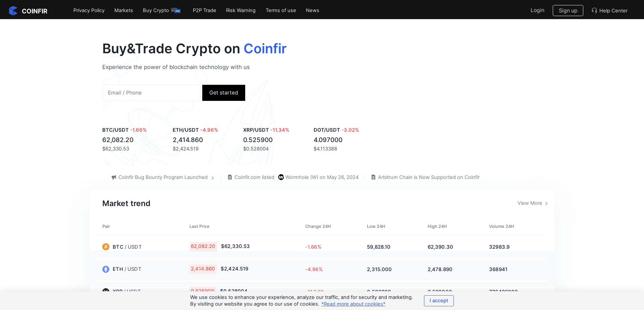Select P2P Trade in the navigation
644x310 pixels.
(204, 10)
